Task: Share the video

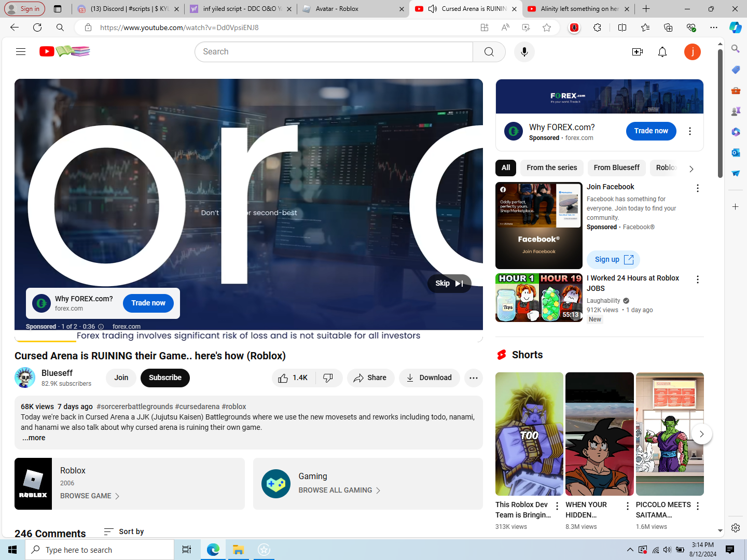Action: click(x=370, y=378)
